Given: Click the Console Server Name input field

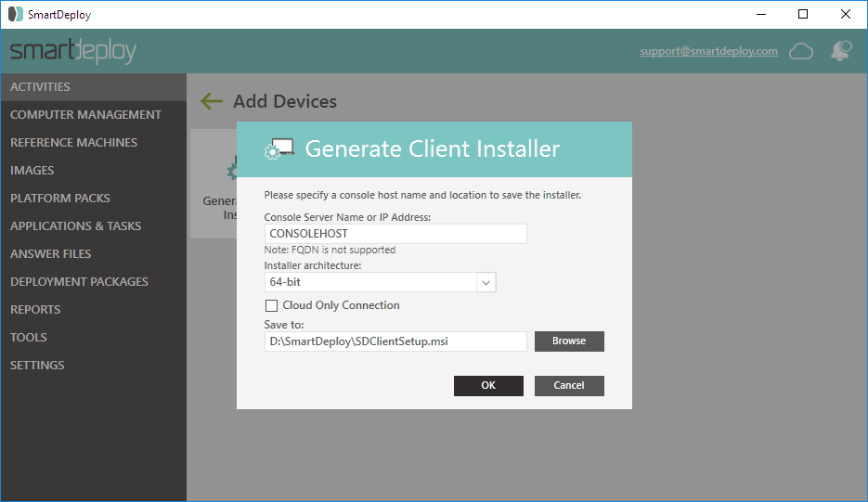Looking at the screenshot, I should 395,234.
